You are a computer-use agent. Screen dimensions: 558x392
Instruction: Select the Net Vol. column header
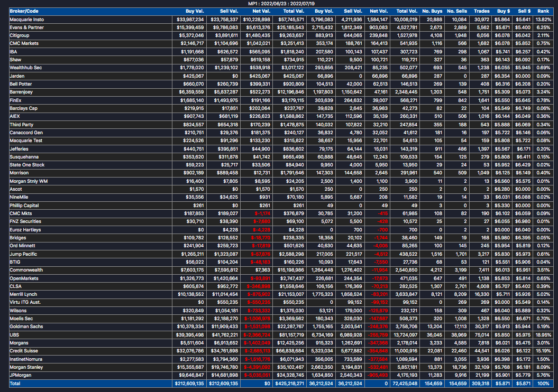click(379, 11)
